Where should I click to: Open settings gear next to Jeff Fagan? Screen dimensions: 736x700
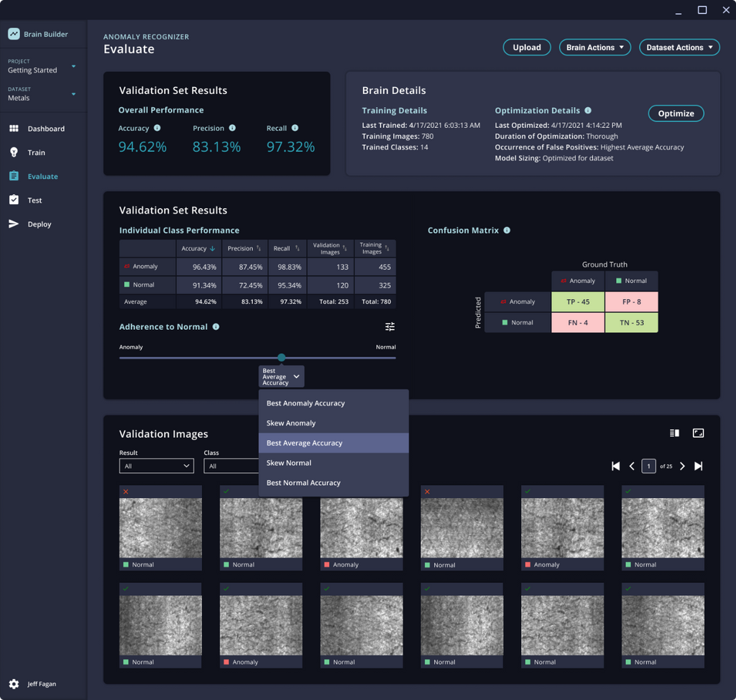pos(14,684)
